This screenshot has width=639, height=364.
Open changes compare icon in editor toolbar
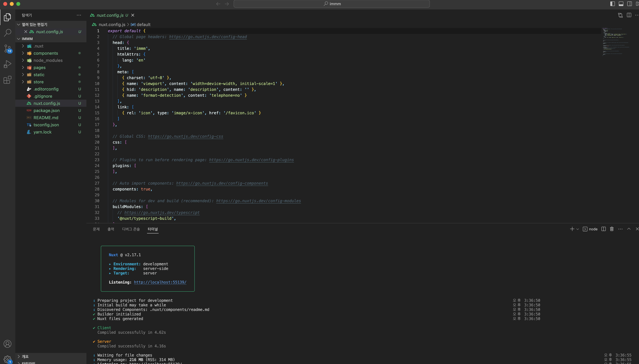[x=620, y=15]
